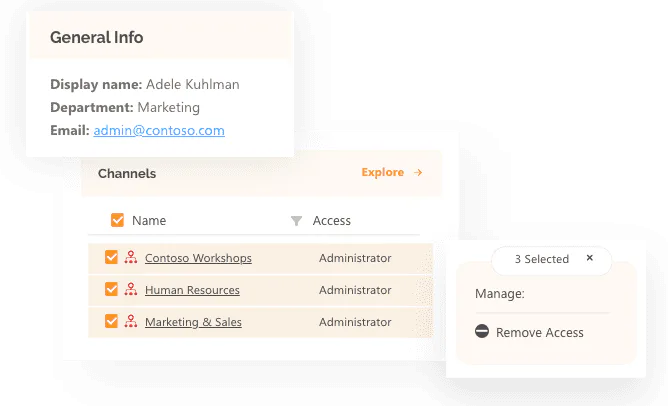The width and height of the screenshot is (668, 406).
Task: Open the Marketing & Sales channel link
Action: pyautogui.click(x=193, y=322)
